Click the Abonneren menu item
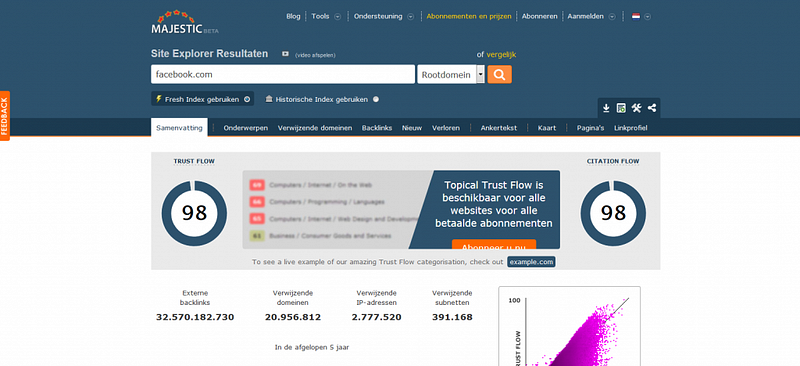The width and height of the screenshot is (800, 366). coord(539,16)
